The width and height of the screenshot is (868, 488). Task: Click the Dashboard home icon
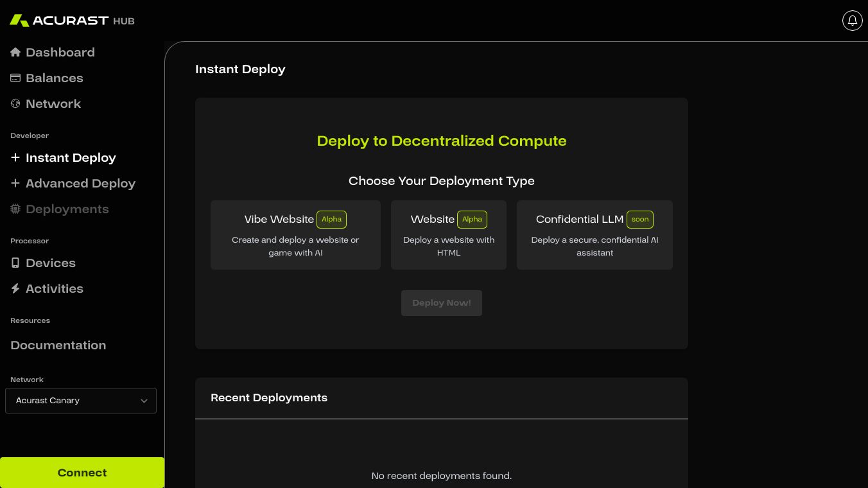(15, 52)
